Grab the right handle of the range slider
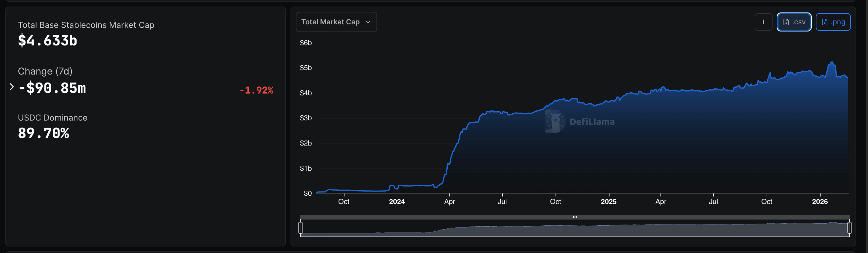 (x=849, y=228)
